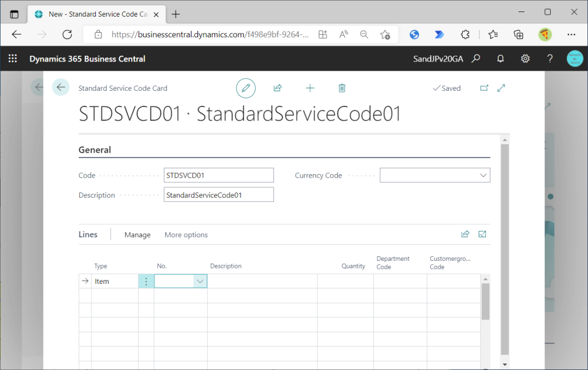Click the Standard Service Code Card caption
This screenshot has width=588, height=370.
[x=123, y=88]
